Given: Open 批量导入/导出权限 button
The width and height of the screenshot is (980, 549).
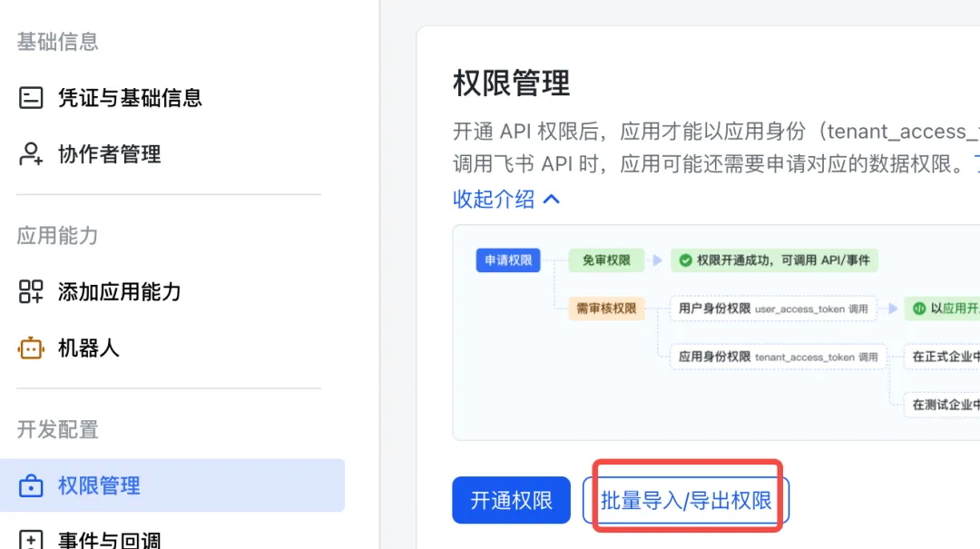Looking at the screenshot, I should pyautogui.click(x=686, y=500).
